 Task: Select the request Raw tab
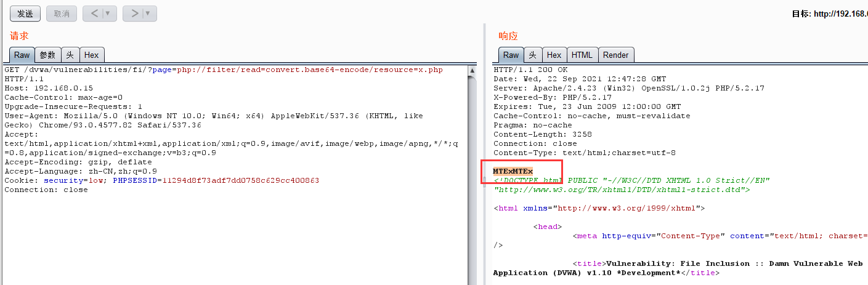tap(22, 55)
